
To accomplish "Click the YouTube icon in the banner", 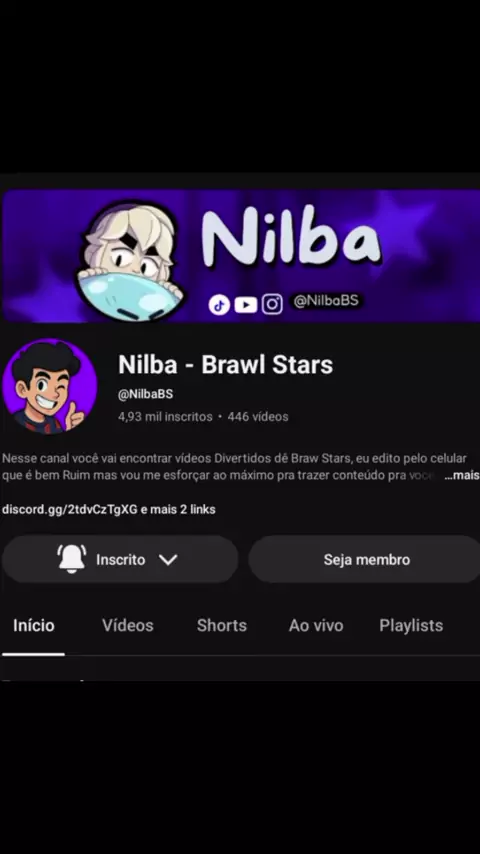I will click(246, 305).
